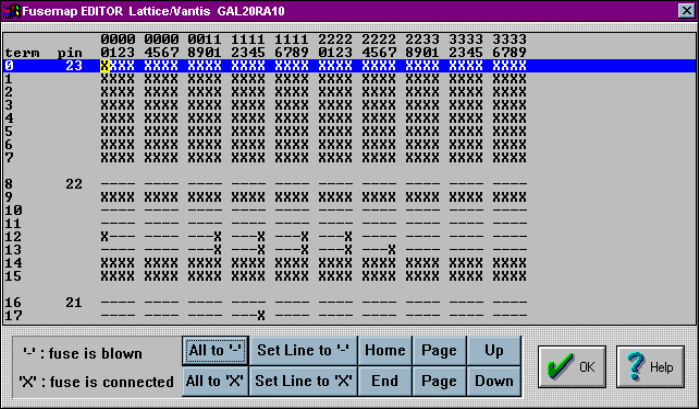Click column header group 0000 0123

(x=118, y=46)
